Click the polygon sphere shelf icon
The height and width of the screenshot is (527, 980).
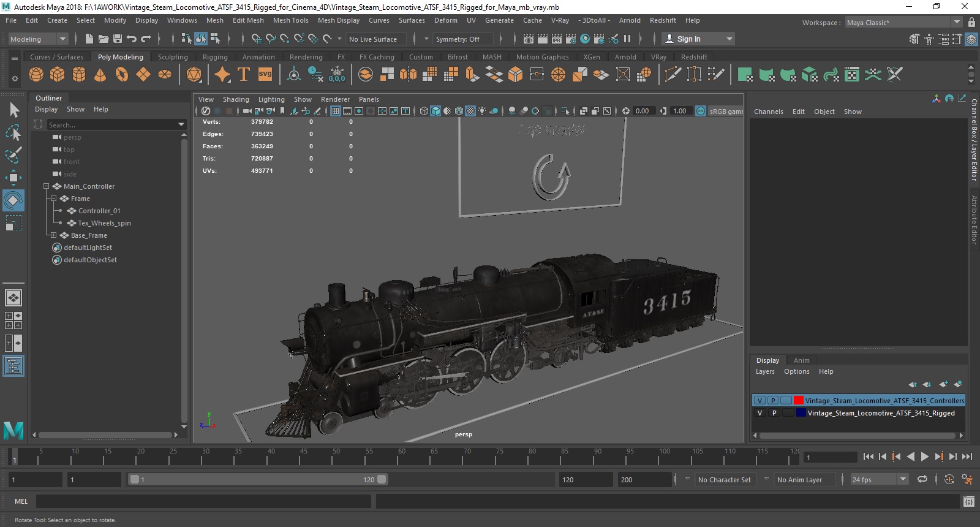(36, 75)
